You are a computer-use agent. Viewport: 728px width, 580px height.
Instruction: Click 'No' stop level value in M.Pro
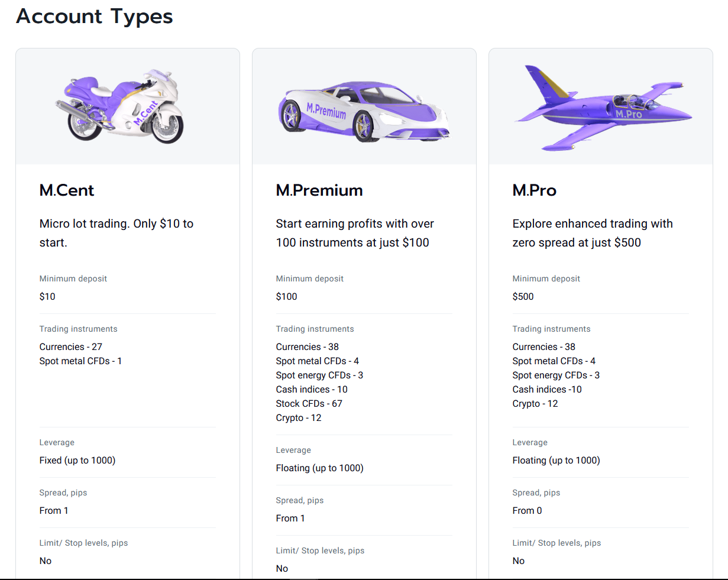[x=519, y=561]
